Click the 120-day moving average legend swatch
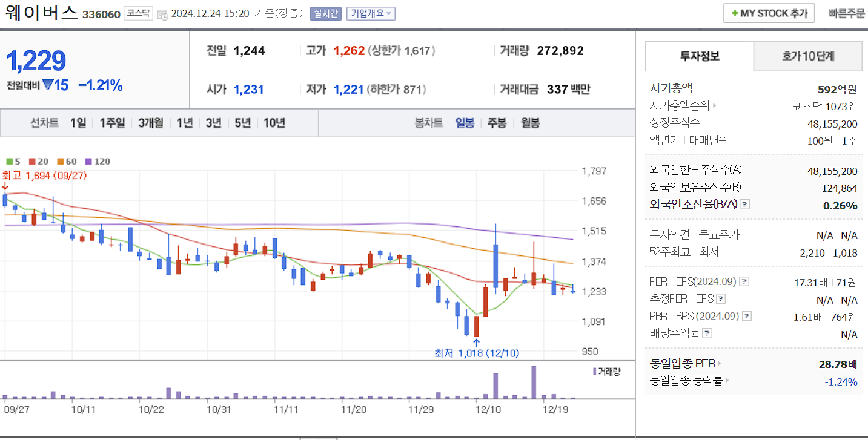This screenshot has width=868, height=440. point(88,162)
